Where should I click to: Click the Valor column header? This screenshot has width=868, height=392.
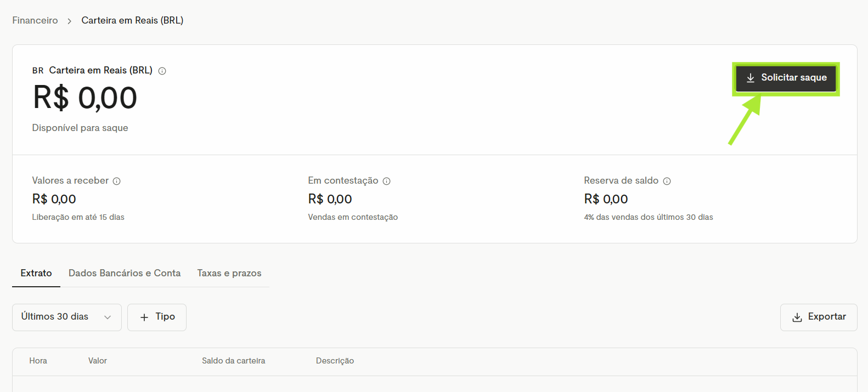(x=98, y=361)
